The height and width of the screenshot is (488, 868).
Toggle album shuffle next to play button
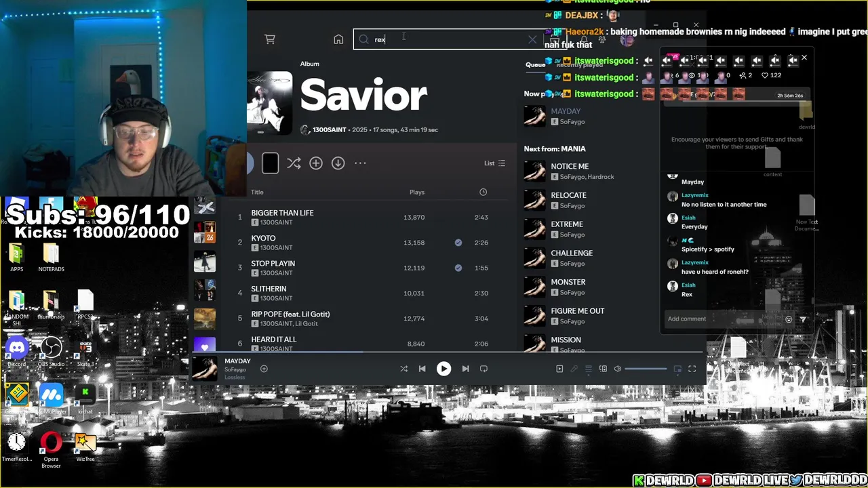click(294, 163)
